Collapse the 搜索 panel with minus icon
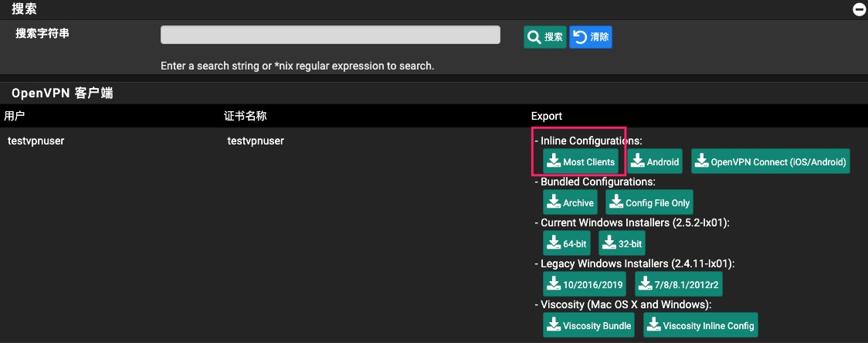This screenshot has height=343, width=868. [858, 10]
